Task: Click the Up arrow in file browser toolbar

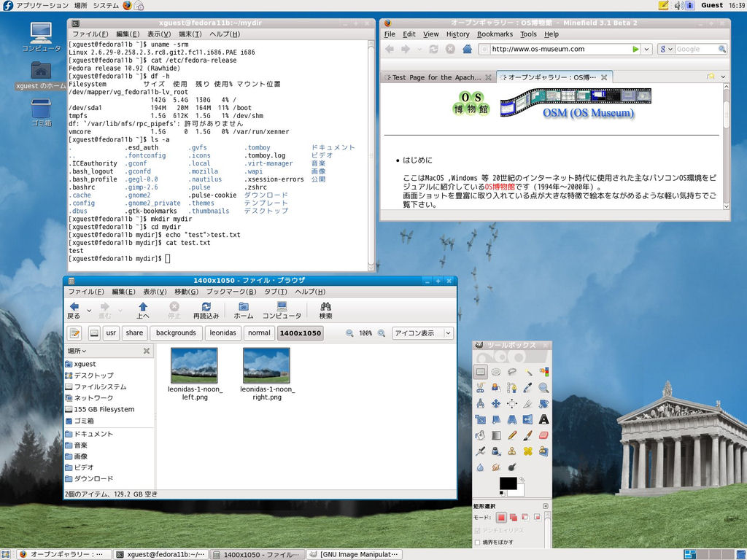Action: 143,310
